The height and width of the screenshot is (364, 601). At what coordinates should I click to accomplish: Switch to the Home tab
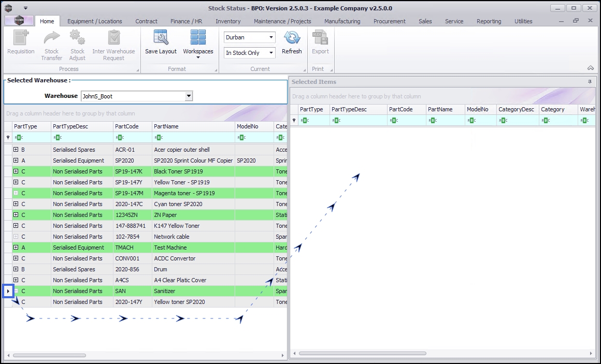click(47, 21)
